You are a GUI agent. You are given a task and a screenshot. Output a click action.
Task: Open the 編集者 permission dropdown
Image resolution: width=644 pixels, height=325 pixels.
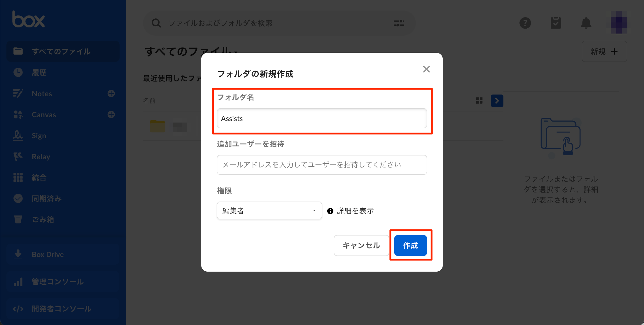click(x=269, y=211)
